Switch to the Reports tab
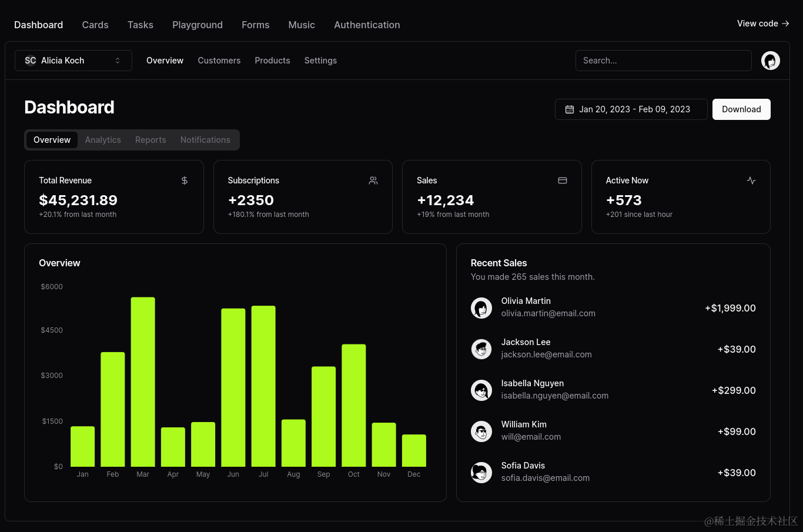Image resolution: width=803 pixels, height=532 pixels. (150, 140)
